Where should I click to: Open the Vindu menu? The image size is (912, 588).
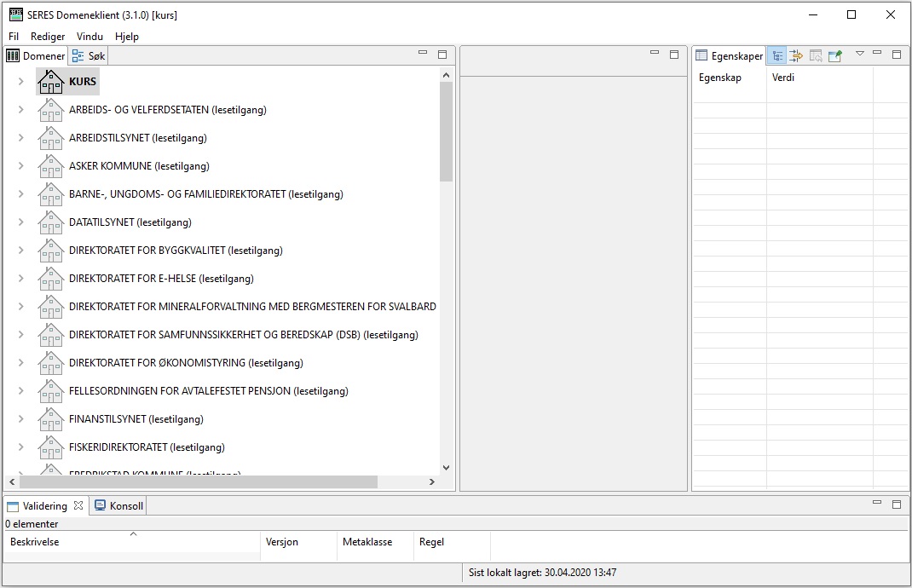pyautogui.click(x=89, y=36)
